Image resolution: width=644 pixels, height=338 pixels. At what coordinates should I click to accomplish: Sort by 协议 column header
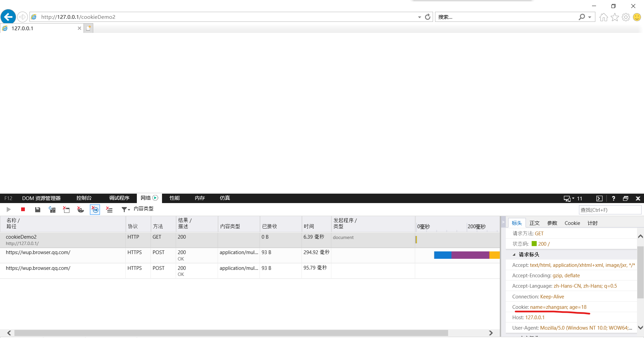pyautogui.click(x=138, y=224)
